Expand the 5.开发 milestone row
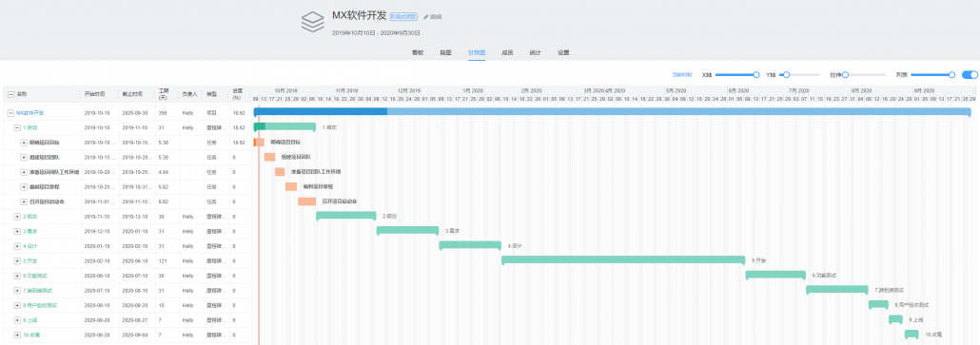Viewport: 980px width, 345px height. (x=17, y=260)
